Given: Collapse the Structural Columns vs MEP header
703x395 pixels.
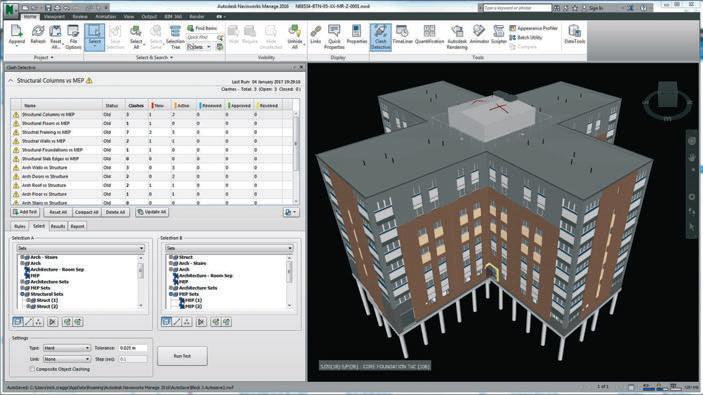Looking at the screenshot, I should coord(11,81).
